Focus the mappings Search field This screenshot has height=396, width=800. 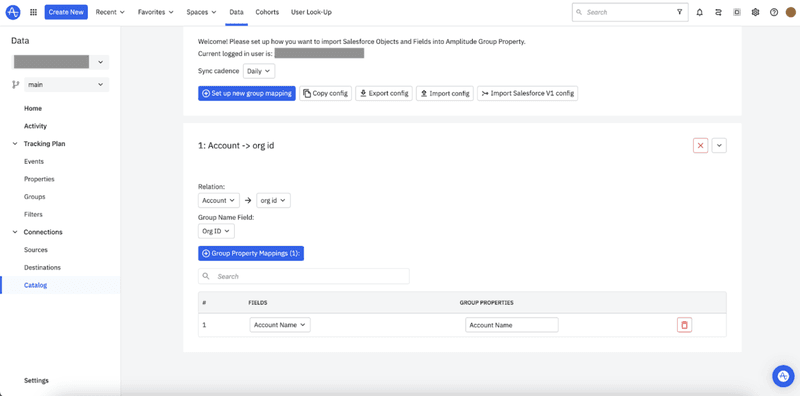point(304,276)
